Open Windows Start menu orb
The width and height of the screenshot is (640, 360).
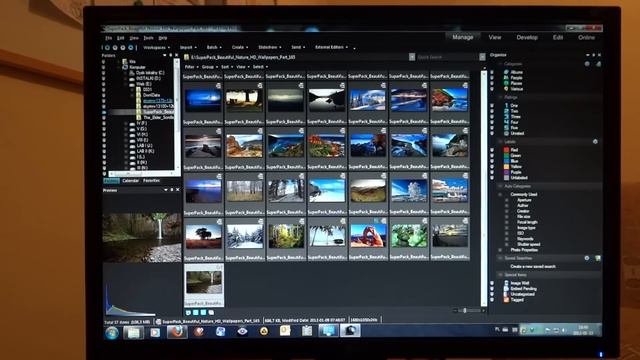(x=111, y=333)
